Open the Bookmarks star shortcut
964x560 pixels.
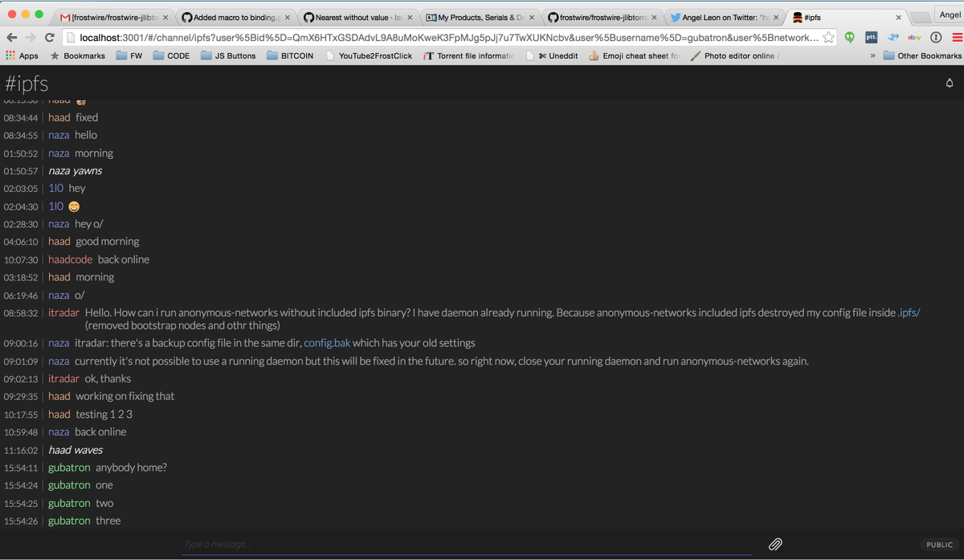coord(77,55)
